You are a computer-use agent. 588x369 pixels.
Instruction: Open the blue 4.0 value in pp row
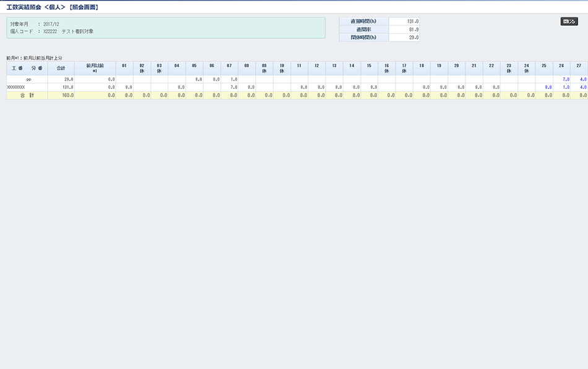(x=583, y=79)
